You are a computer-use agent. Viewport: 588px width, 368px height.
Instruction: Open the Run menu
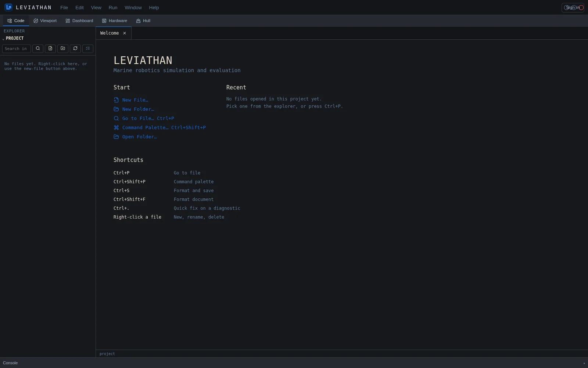click(113, 7)
